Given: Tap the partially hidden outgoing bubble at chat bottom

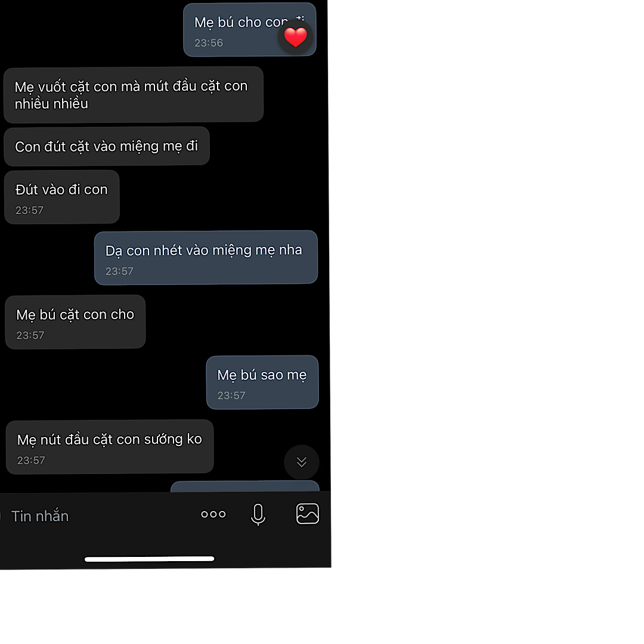Looking at the screenshot, I should (245, 486).
